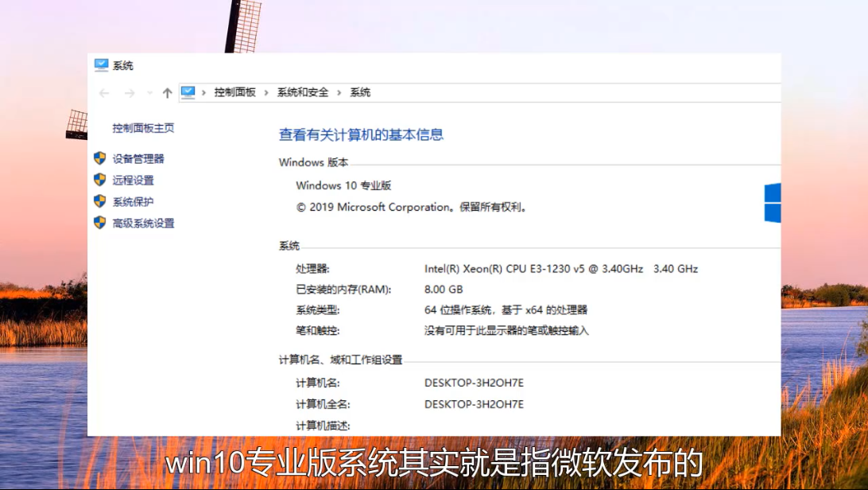Screen dimensions: 868x490
Task: Click the Windows logo on right
Action: tap(773, 203)
